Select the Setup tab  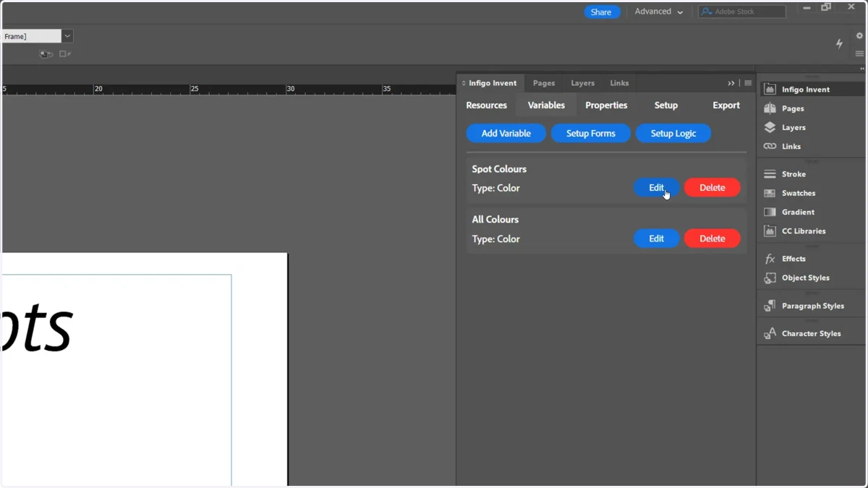(666, 106)
